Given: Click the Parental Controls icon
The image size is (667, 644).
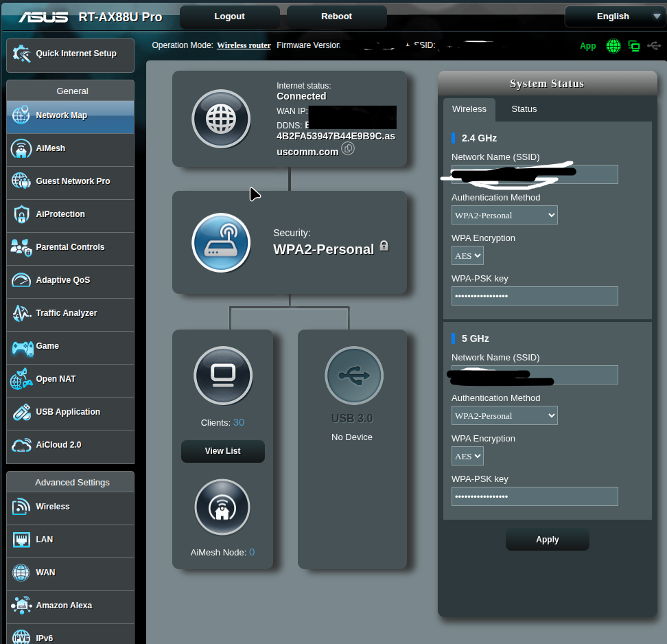Looking at the screenshot, I should [x=21, y=247].
